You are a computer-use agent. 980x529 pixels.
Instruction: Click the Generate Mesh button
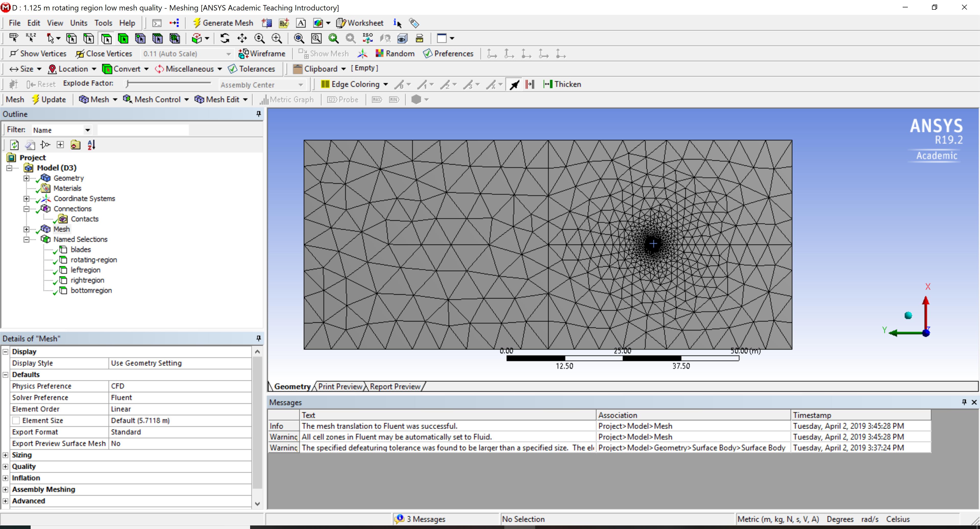(x=223, y=23)
